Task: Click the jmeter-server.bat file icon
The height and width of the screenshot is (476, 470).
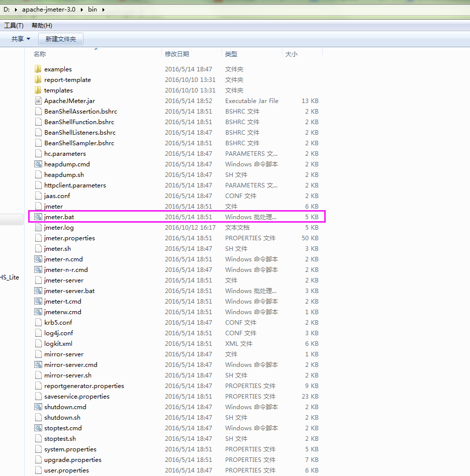Action: [x=38, y=291]
